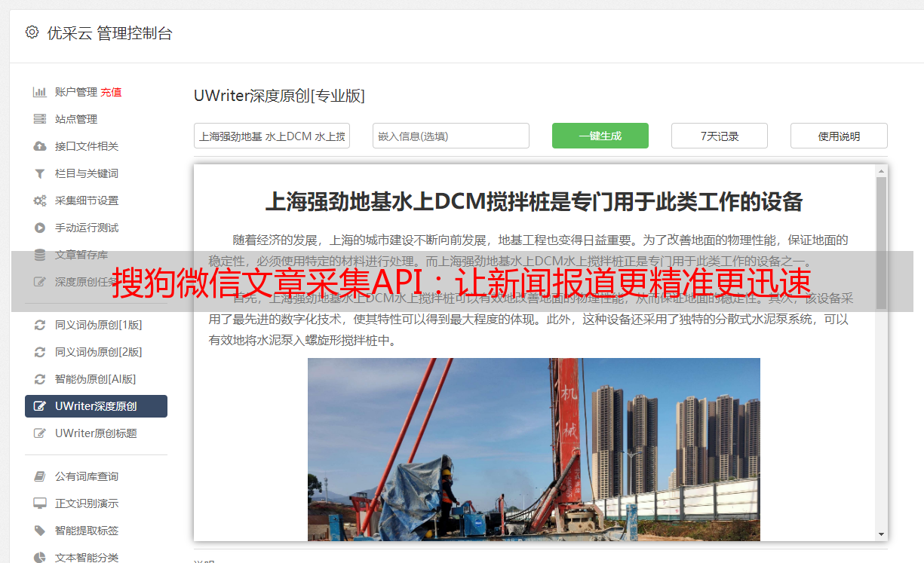Click the keyword input with 上海强劲地基
This screenshot has width=924, height=563.
(x=272, y=136)
